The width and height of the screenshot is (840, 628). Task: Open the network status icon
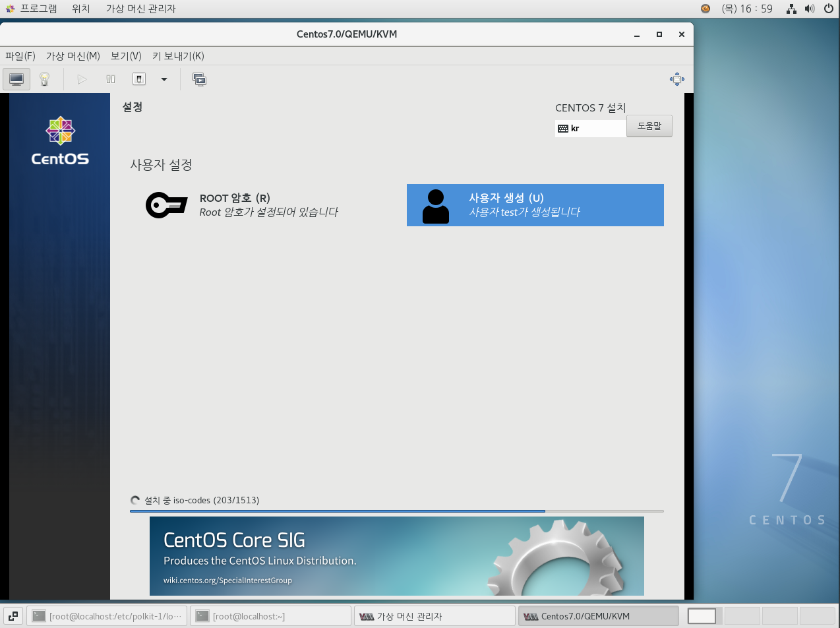(793, 9)
